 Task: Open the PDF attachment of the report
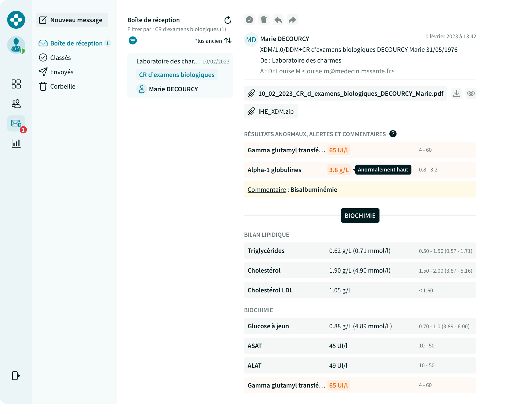tap(345, 93)
